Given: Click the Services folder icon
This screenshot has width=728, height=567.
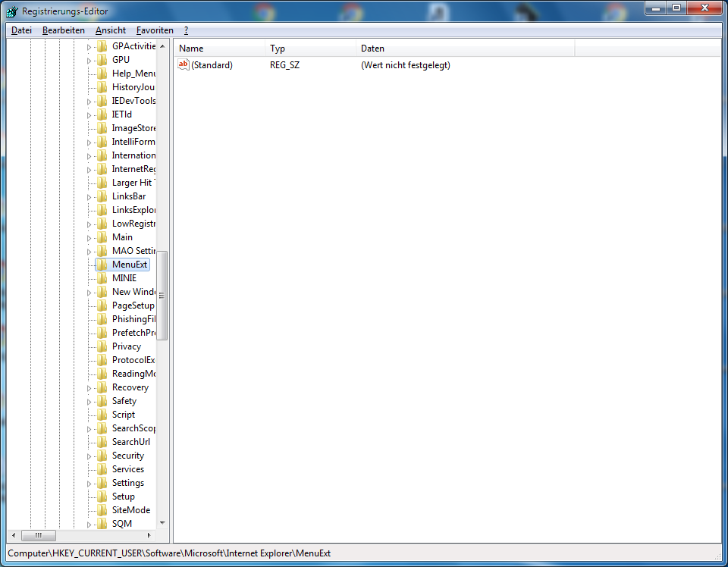Looking at the screenshot, I should [x=102, y=469].
